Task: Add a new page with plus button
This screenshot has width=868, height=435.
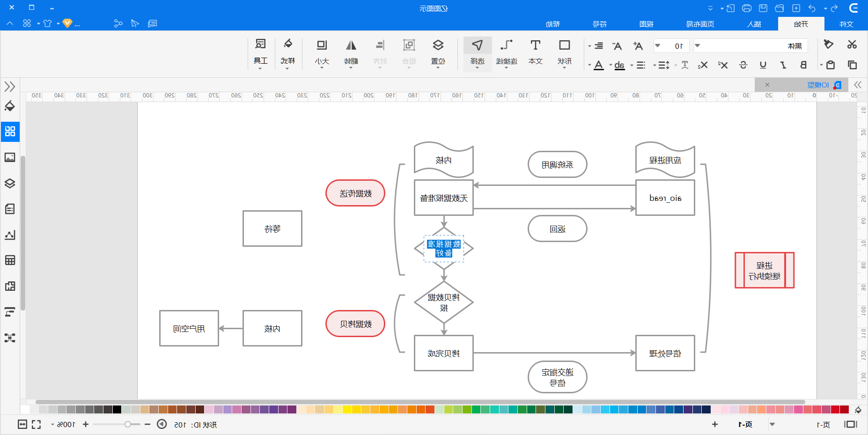Action: click(715, 424)
